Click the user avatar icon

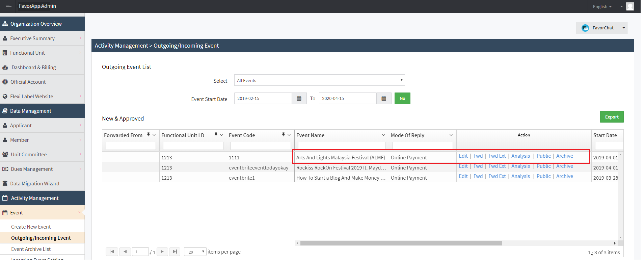tap(630, 6)
